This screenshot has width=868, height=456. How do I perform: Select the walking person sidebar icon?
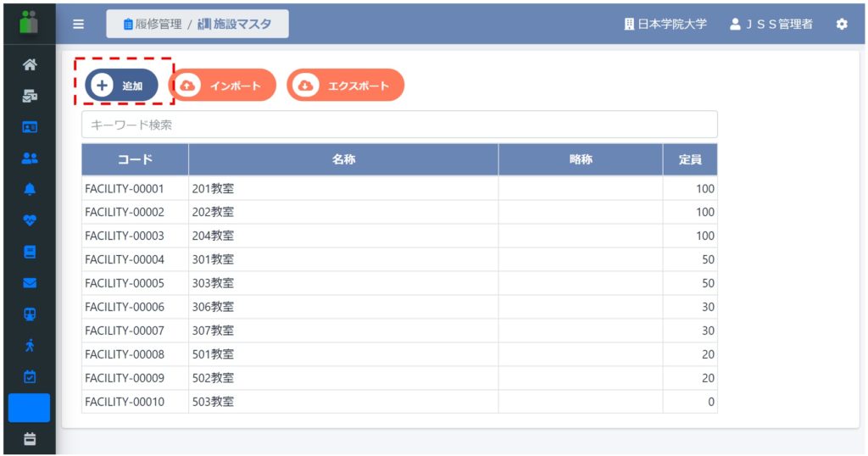coord(30,345)
